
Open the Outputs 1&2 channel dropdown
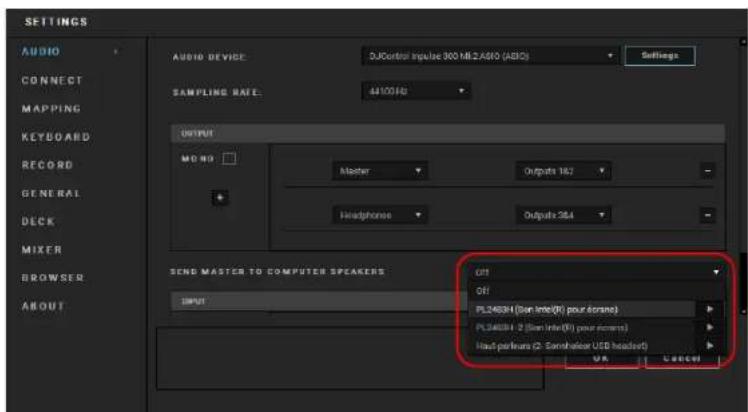[x=563, y=171]
